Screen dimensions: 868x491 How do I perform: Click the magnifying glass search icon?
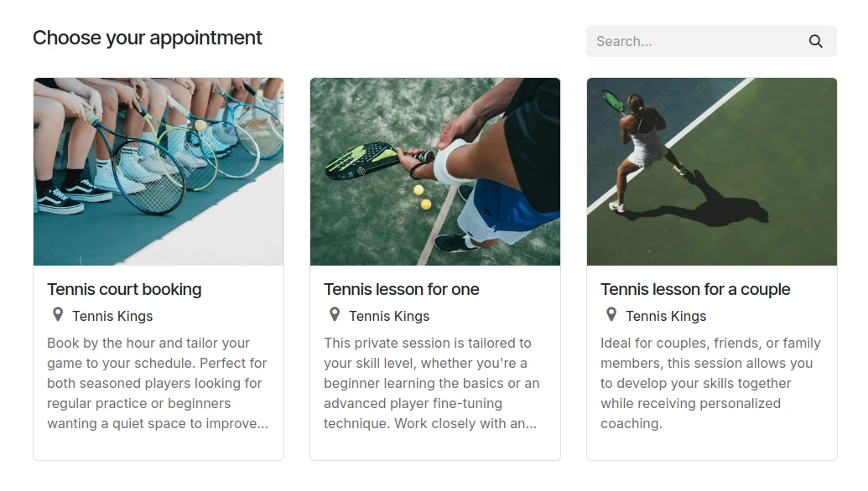pos(815,42)
